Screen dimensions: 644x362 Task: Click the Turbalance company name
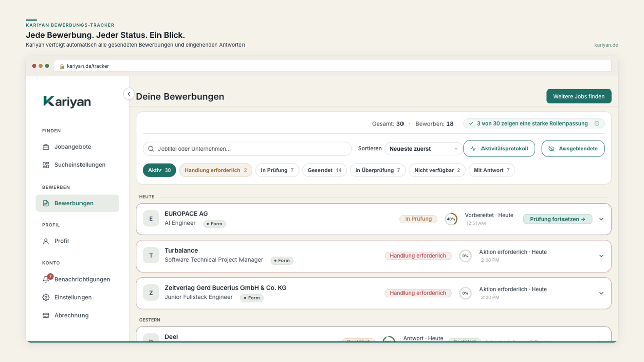tap(181, 250)
